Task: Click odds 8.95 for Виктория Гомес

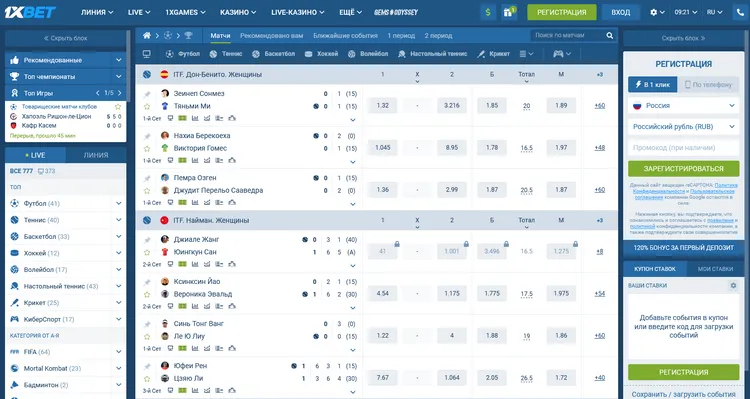Action: tap(452, 148)
